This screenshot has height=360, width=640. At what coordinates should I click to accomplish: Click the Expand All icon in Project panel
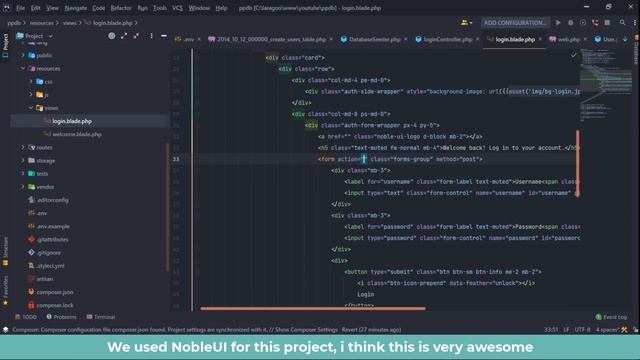coord(124,36)
